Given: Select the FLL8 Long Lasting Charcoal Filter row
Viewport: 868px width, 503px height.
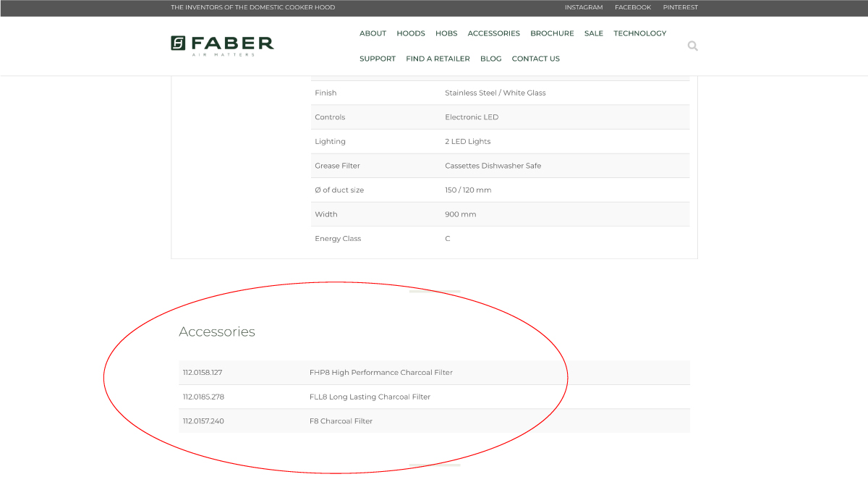Looking at the screenshot, I should click(370, 397).
